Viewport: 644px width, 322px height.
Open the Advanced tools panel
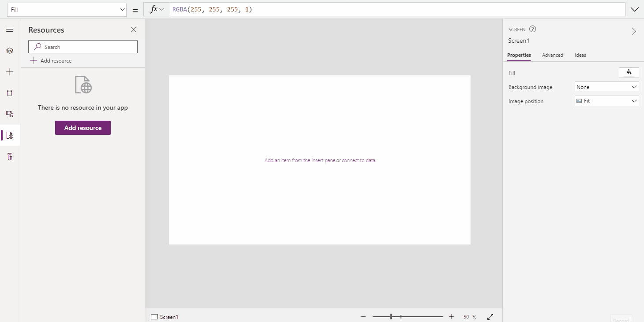click(x=10, y=156)
